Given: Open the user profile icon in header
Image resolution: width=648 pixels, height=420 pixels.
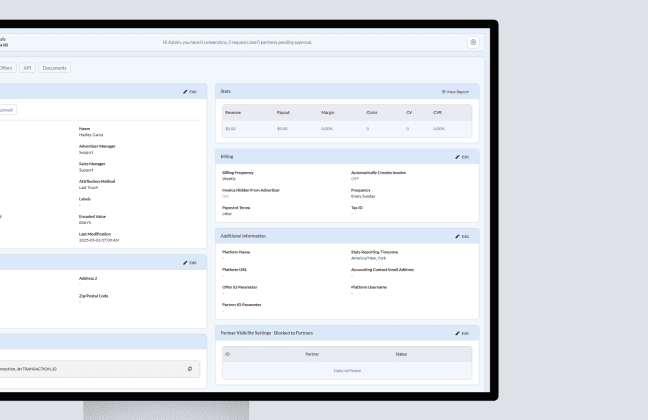Looking at the screenshot, I should coord(473,42).
